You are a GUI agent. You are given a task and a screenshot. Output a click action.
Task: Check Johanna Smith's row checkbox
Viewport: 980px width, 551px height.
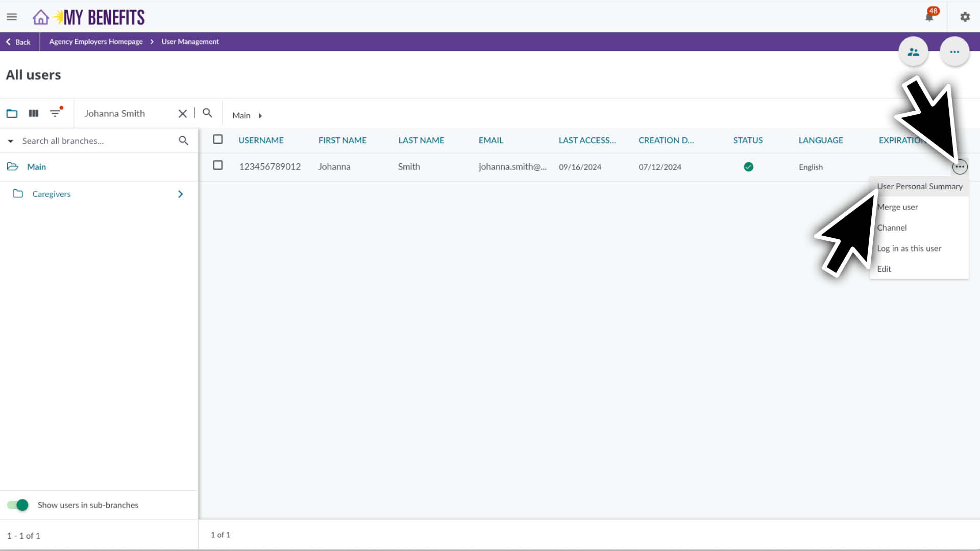click(218, 165)
